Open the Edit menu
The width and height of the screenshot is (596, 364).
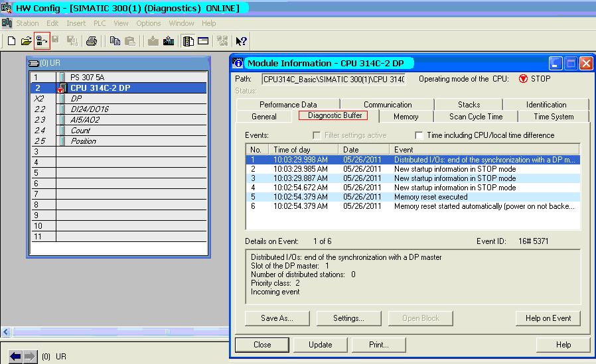tap(52, 23)
